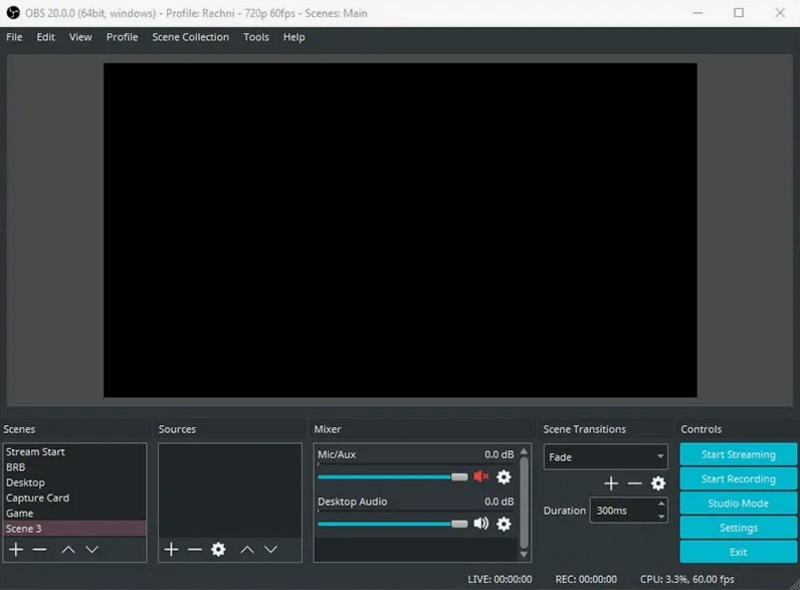Mute the Desktop Audio speaker
Viewport: 800px width, 590px height.
pyautogui.click(x=481, y=523)
